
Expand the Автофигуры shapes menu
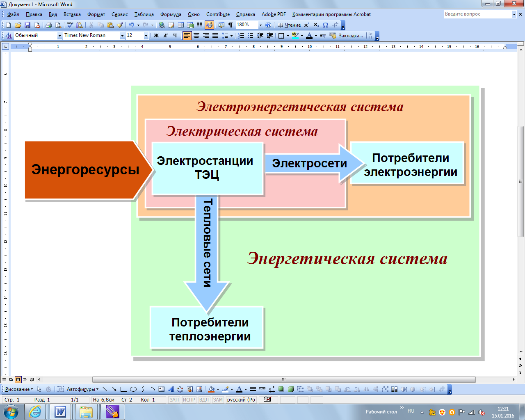[x=82, y=389]
